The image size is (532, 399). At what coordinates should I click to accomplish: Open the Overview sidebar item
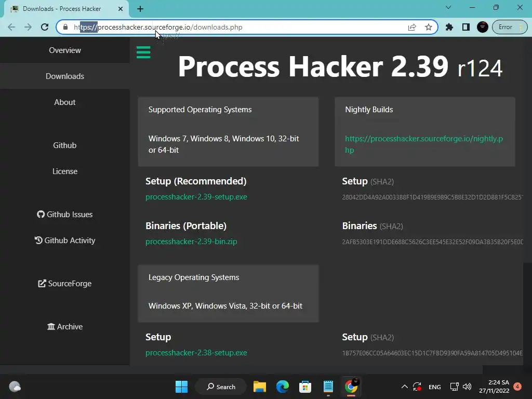tap(65, 50)
